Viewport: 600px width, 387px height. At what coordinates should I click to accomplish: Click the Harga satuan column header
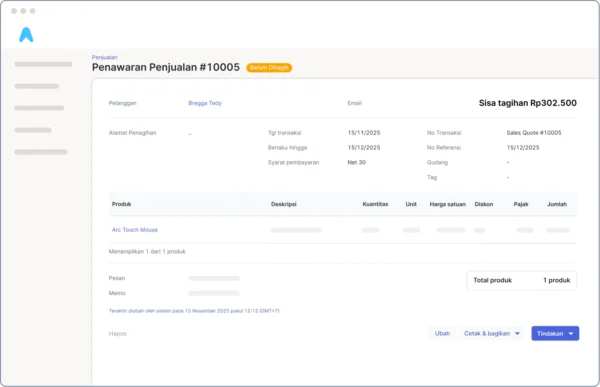(x=448, y=204)
